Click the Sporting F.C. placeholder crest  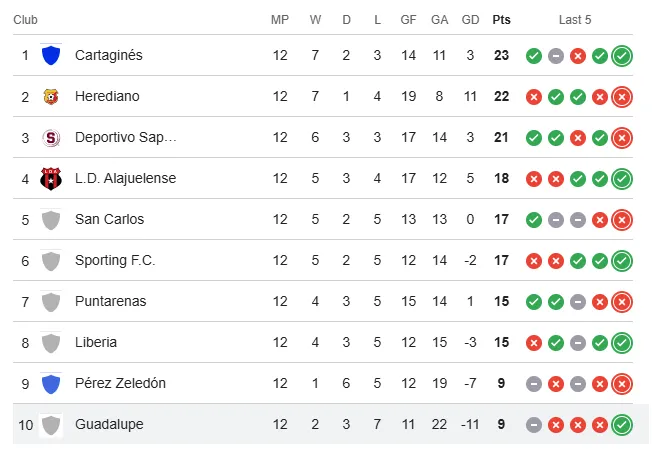pos(51,261)
